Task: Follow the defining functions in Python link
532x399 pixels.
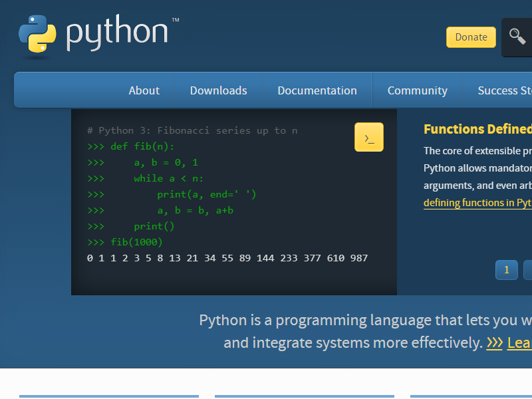Action: pyautogui.click(x=477, y=203)
